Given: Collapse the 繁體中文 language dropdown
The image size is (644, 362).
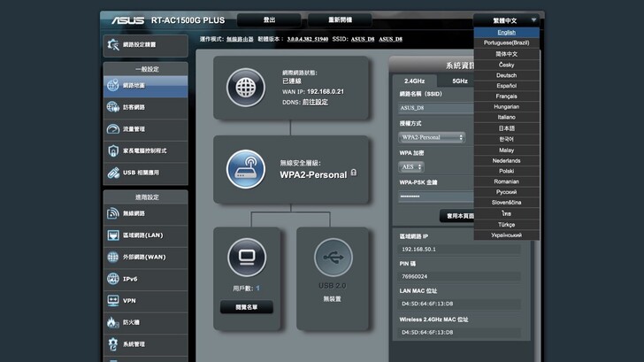Looking at the screenshot, I should coord(506,19).
